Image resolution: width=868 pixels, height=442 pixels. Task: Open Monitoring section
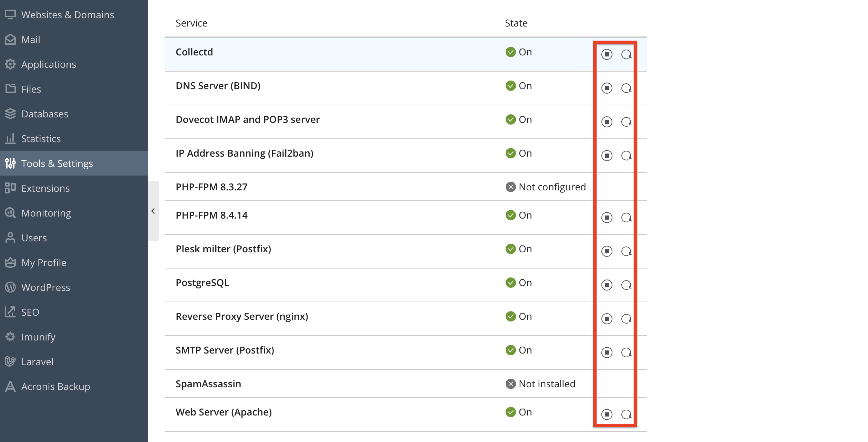(74, 213)
